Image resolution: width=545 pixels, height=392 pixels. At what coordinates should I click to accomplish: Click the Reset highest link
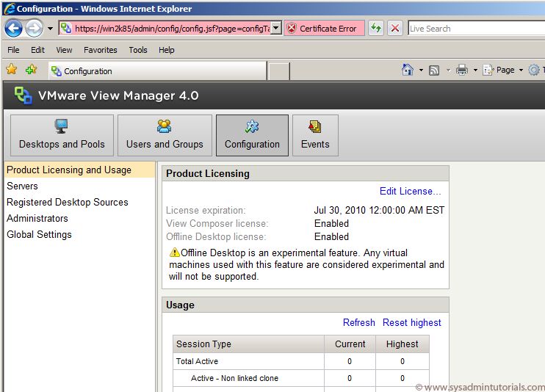(x=412, y=322)
